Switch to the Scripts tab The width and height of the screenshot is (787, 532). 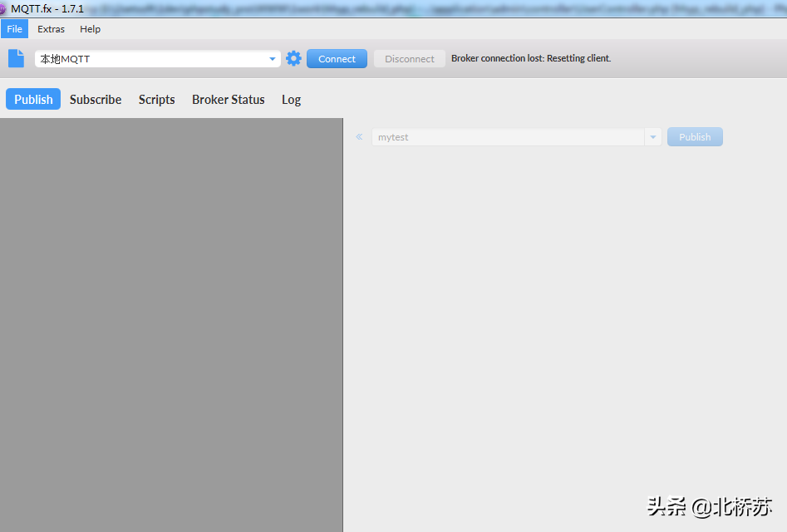[x=156, y=100]
